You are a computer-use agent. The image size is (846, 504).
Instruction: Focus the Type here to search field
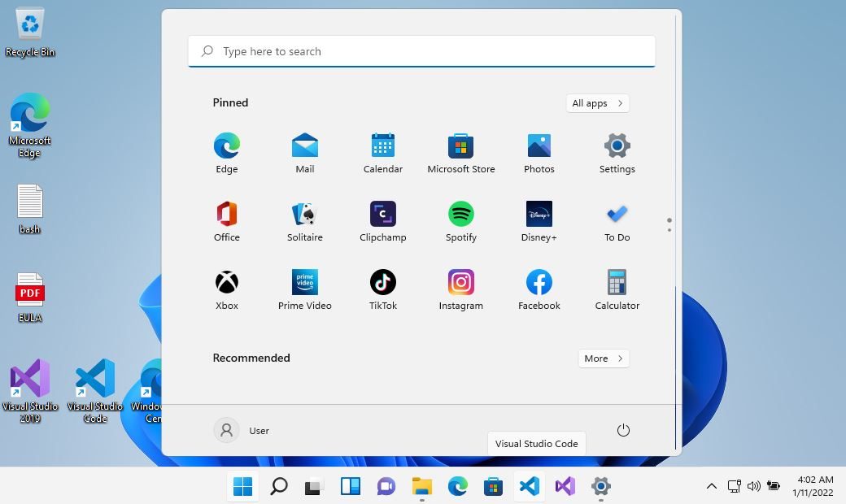click(422, 51)
